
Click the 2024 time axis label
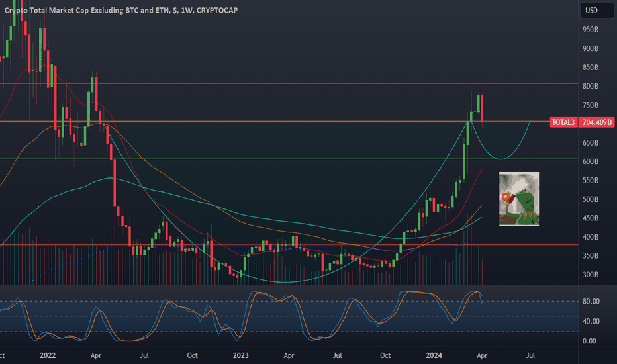pyautogui.click(x=434, y=355)
